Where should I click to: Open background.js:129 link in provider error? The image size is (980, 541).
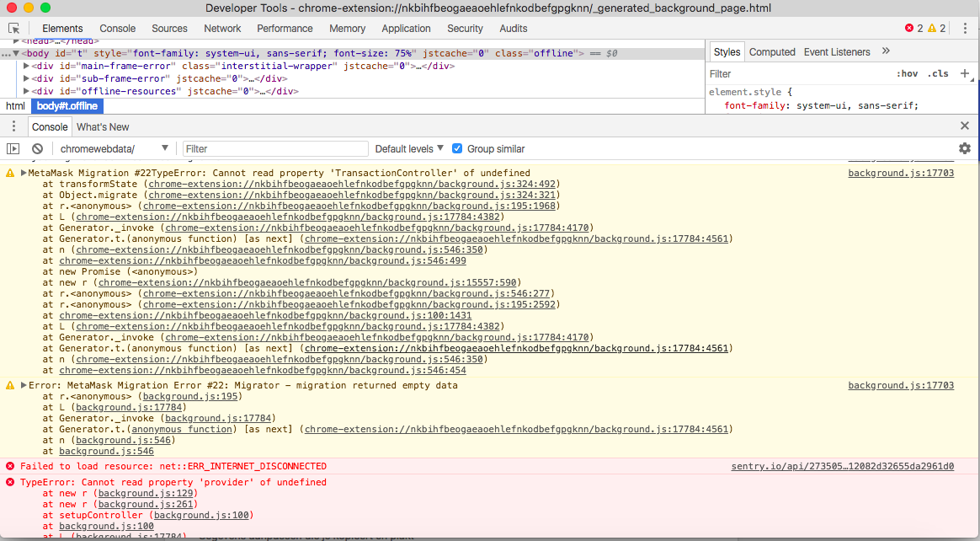pos(146,494)
